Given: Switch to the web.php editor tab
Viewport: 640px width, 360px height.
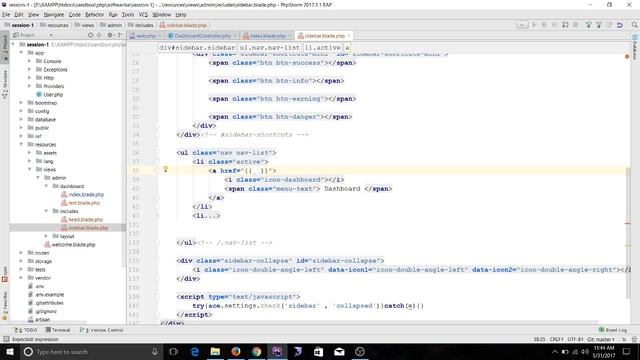Looking at the screenshot, I should (x=143, y=36).
